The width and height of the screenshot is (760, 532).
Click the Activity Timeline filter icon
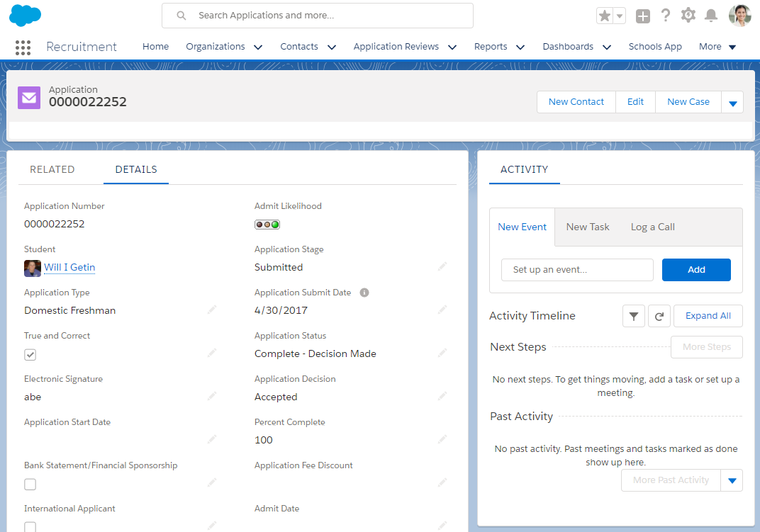[634, 316]
